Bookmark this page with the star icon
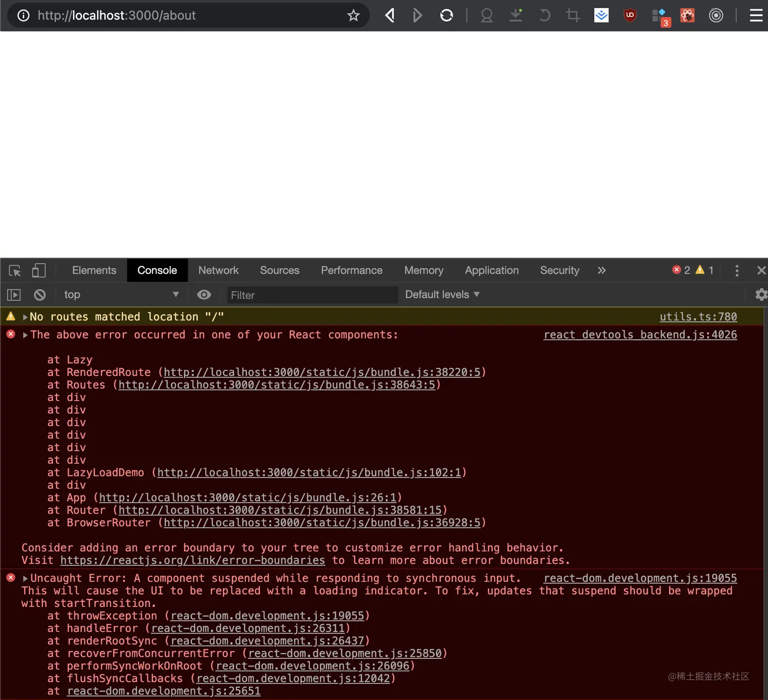Screen dimensions: 768x700 click(354, 15)
